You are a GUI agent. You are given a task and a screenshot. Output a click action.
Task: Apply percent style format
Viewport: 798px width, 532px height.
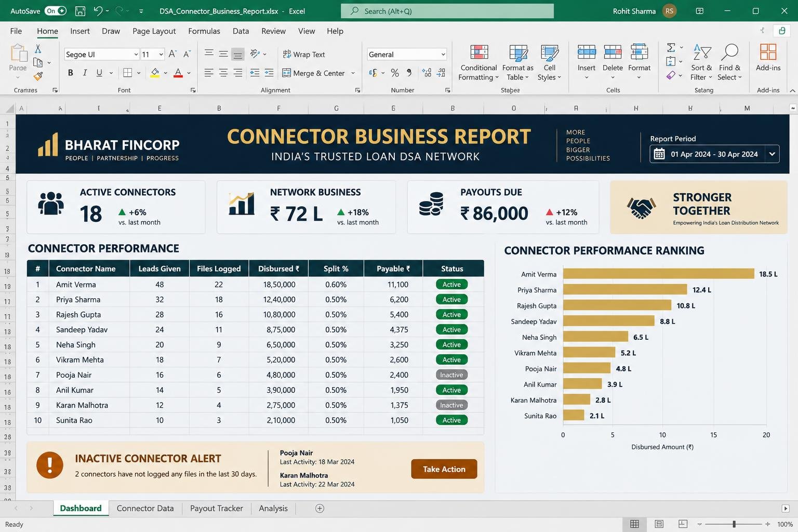(395, 73)
